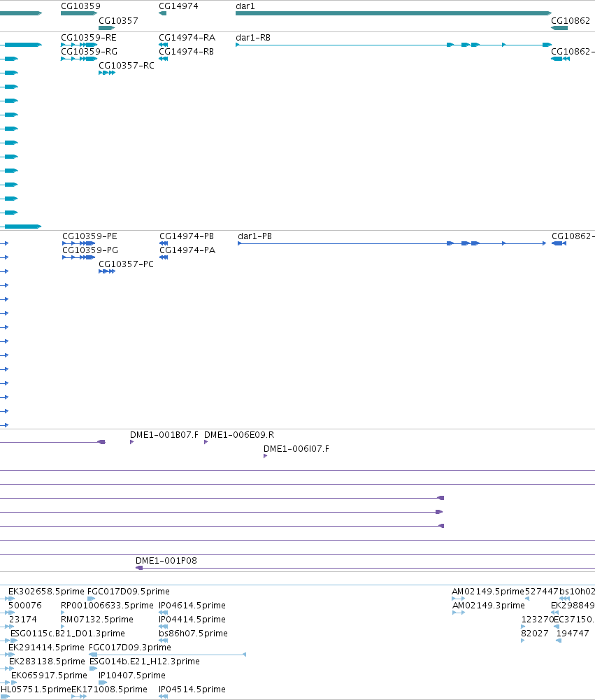Click the DME1-001B07.F feature label
Image resolution: width=595 pixels, height=700 pixels.
tap(164, 435)
